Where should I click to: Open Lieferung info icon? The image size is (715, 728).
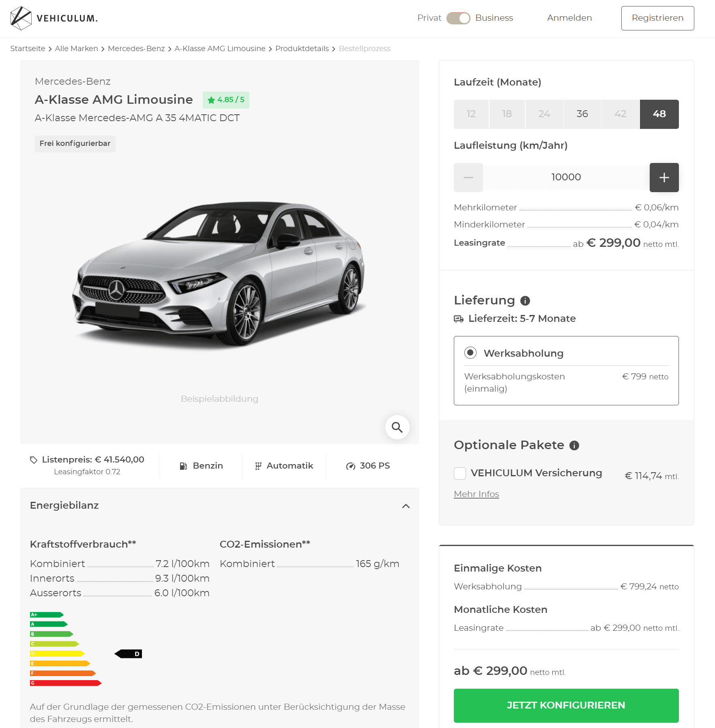525,301
